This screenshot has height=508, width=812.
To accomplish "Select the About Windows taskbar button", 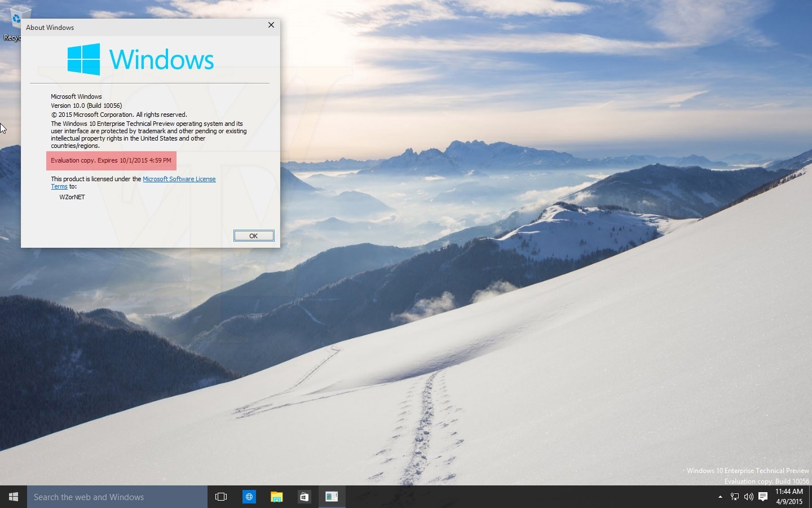I will (x=332, y=497).
